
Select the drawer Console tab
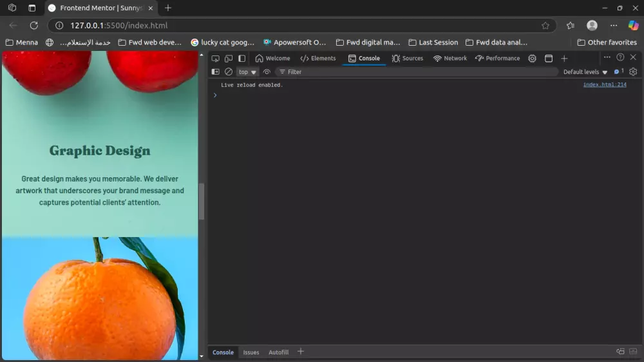pos(223,352)
